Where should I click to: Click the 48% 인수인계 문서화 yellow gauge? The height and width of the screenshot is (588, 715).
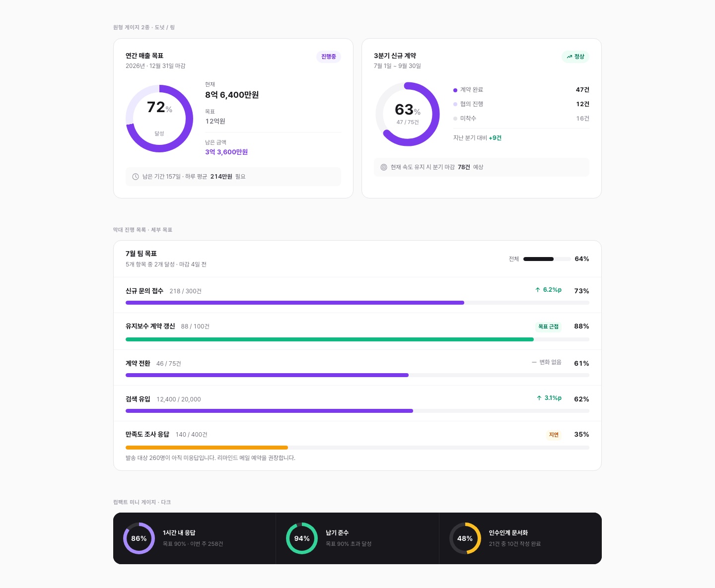[x=465, y=538]
